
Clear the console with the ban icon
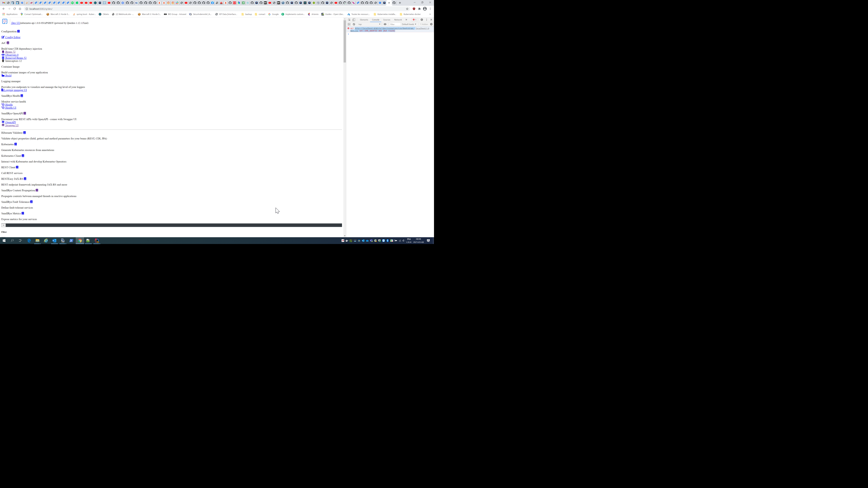[354, 24]
